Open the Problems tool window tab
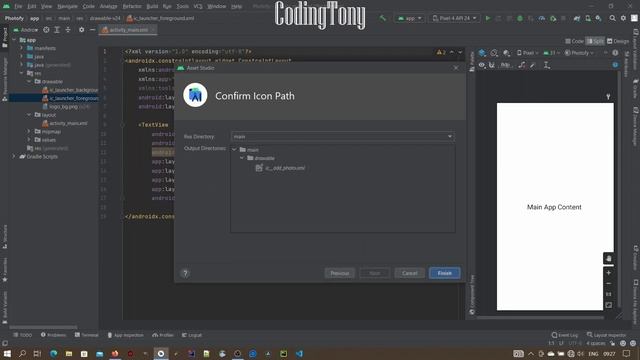 [x=53, y=335]
